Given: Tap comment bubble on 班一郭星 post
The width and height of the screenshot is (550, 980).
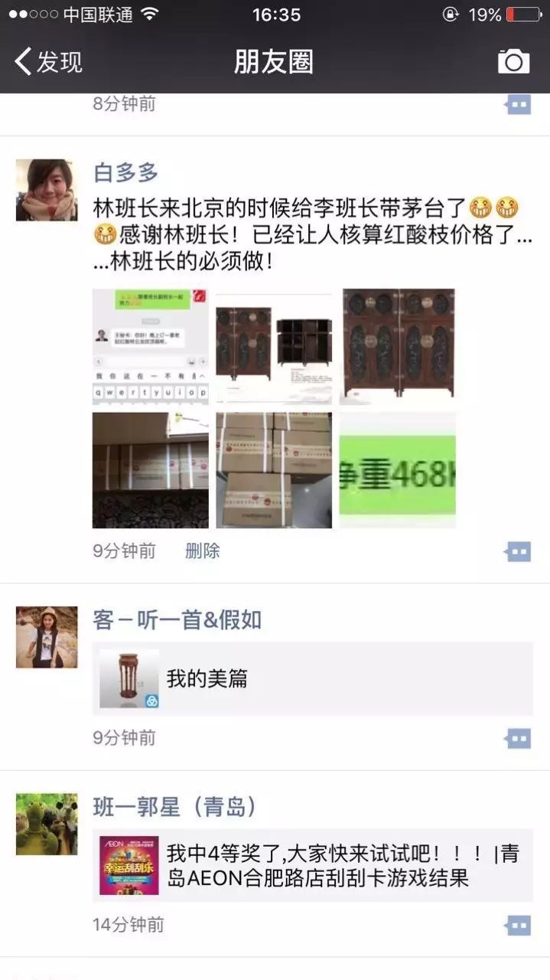Looking at the screenshot, I should [518, 925].
